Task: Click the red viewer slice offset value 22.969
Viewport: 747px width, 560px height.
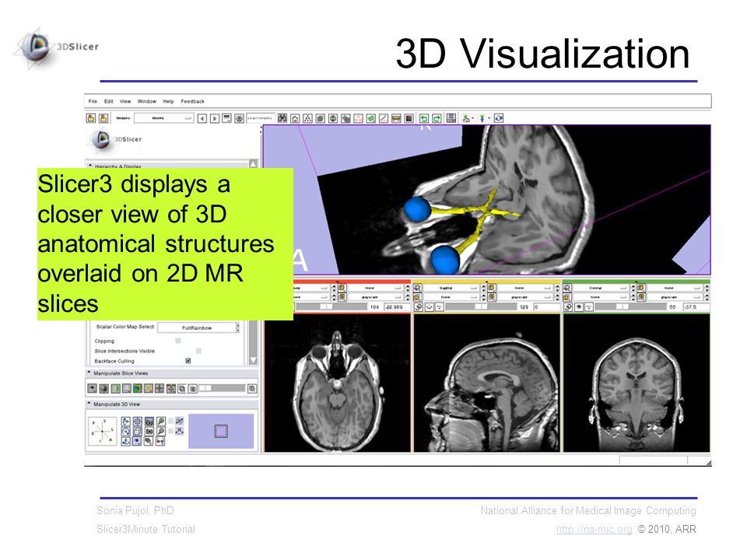Action: (x=396, y=307)
